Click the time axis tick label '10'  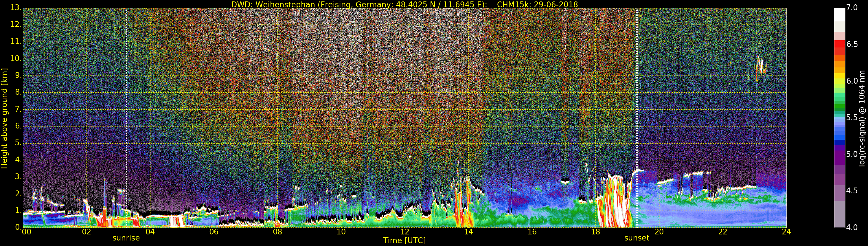341,232
